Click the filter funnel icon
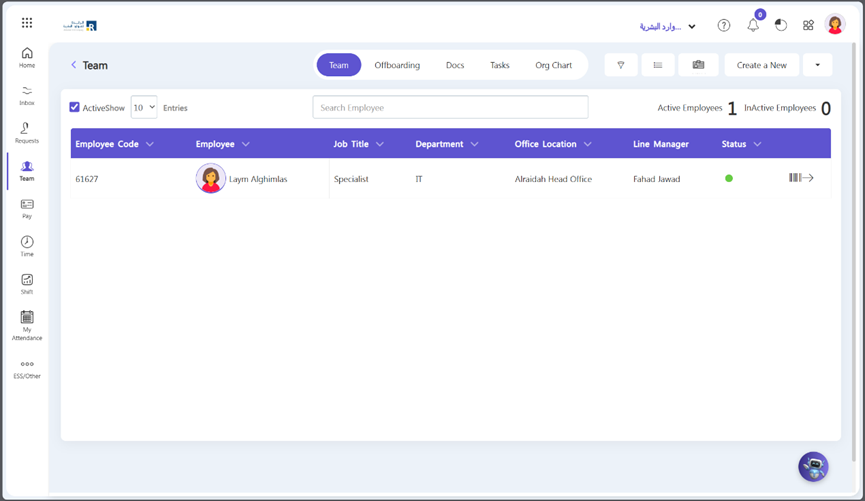The image size is (865, 501). pyautogui.click(x=621, y=65)
